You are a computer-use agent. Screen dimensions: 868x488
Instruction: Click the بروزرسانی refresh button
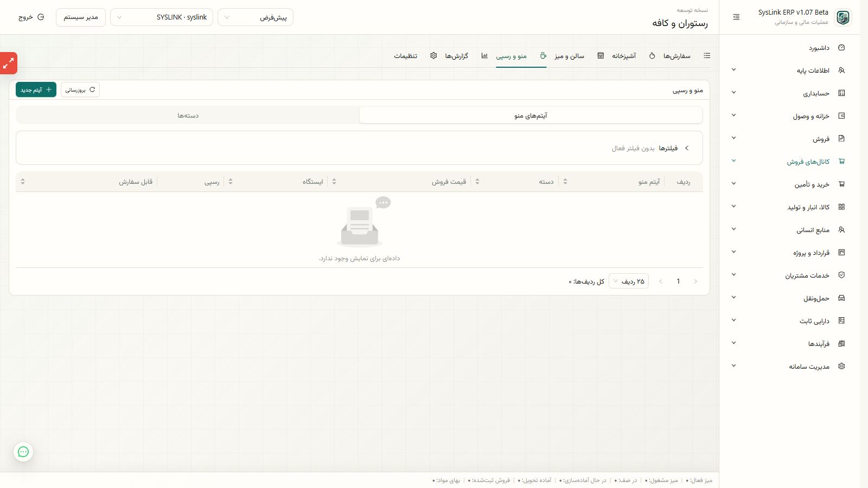pyautogui.click(x=80, y=89)
